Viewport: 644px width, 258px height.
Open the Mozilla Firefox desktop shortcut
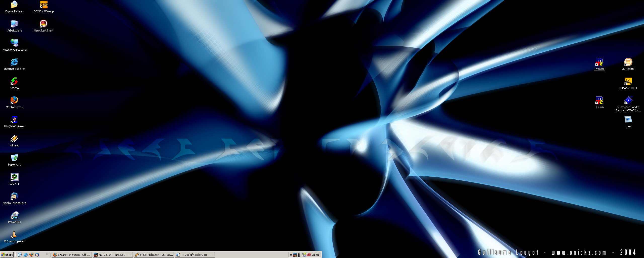[14, 100]
